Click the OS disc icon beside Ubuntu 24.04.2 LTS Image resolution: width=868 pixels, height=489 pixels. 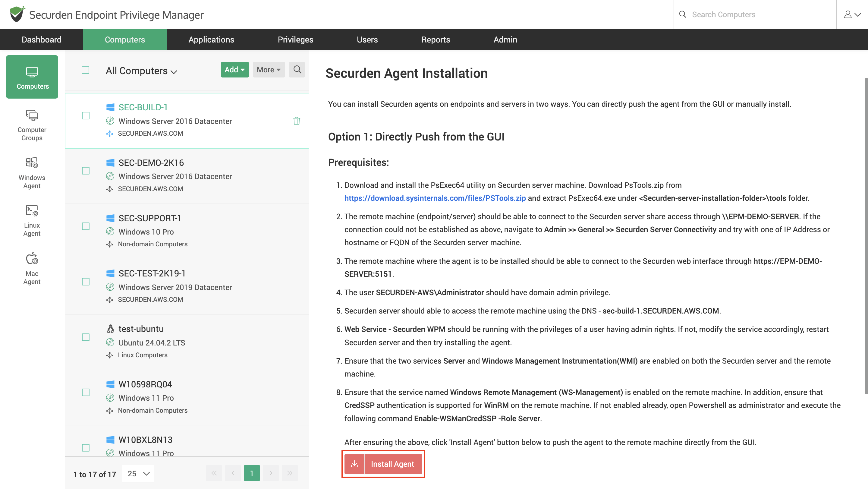(110, 342)
